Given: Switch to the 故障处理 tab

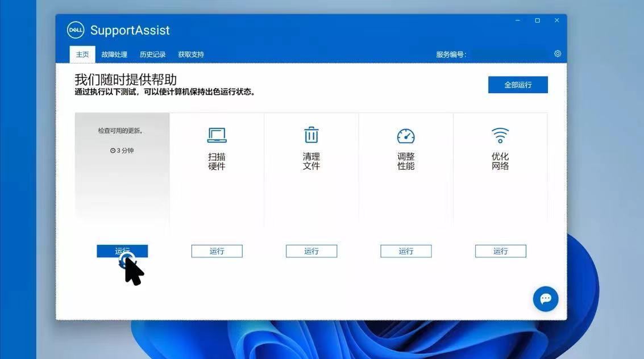Looking at the screenshot, I should coord(114,54).
